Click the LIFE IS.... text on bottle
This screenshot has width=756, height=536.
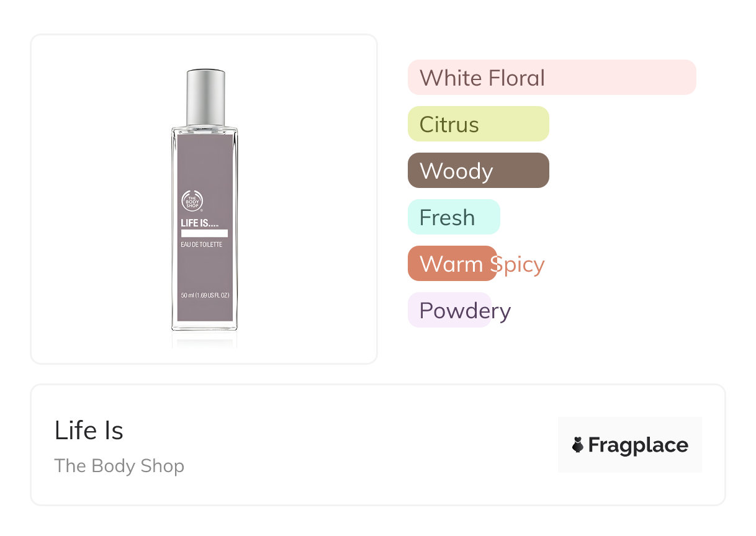point(199,223)
